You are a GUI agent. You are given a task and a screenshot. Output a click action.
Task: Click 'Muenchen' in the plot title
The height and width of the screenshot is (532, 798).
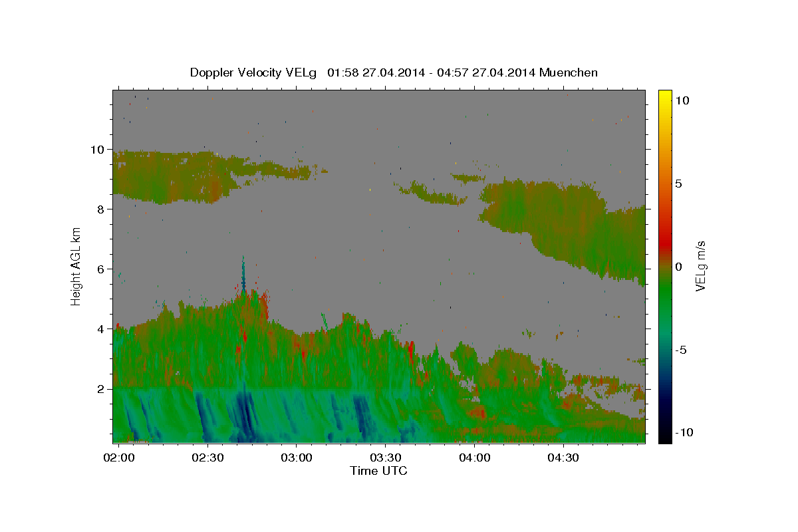(569, 72)
